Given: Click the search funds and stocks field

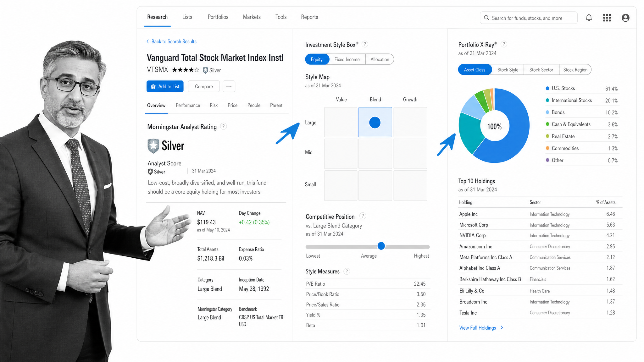Looking at the screenshot, I should coord(529,18).
